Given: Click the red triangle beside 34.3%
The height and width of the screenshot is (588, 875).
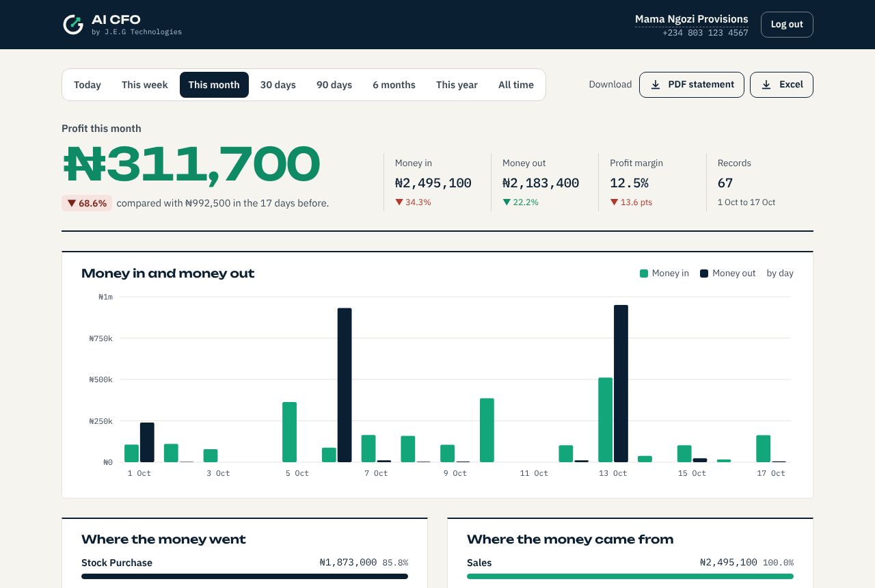Looking at the screenshot, I should [x=399, y=202].
